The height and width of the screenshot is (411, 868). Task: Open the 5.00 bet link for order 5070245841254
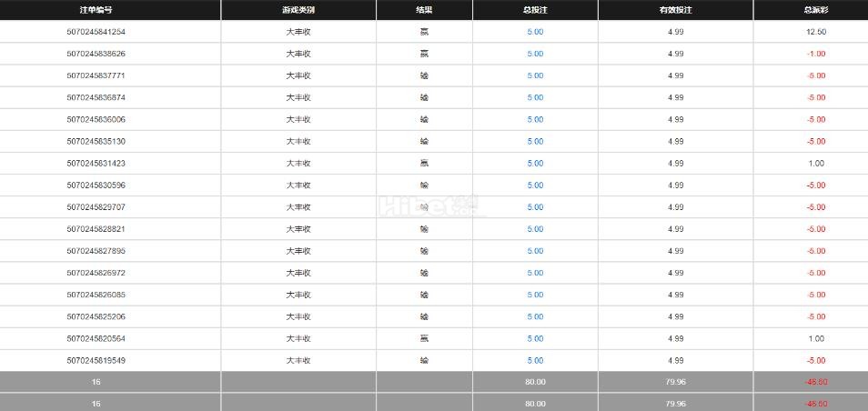click(x=535, y=32)
